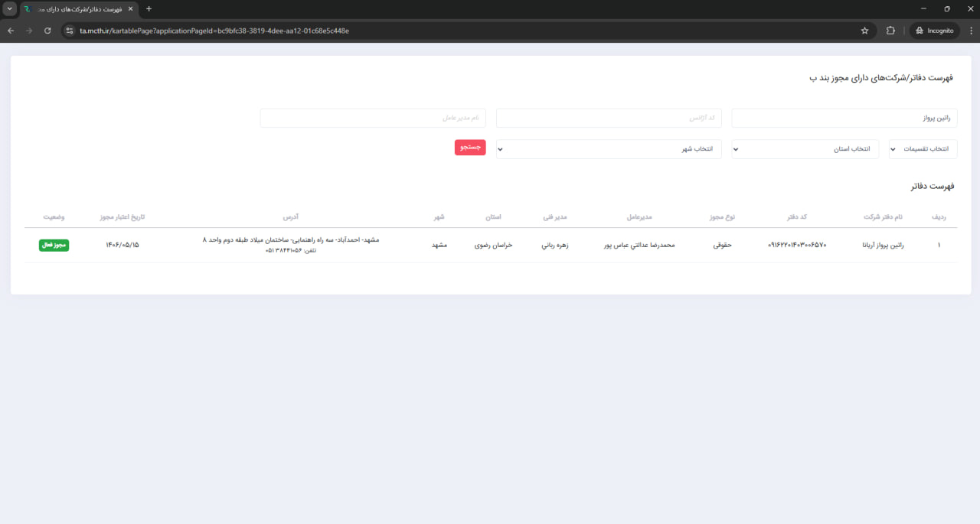Open the browser extensions icon

coord(890,31)
